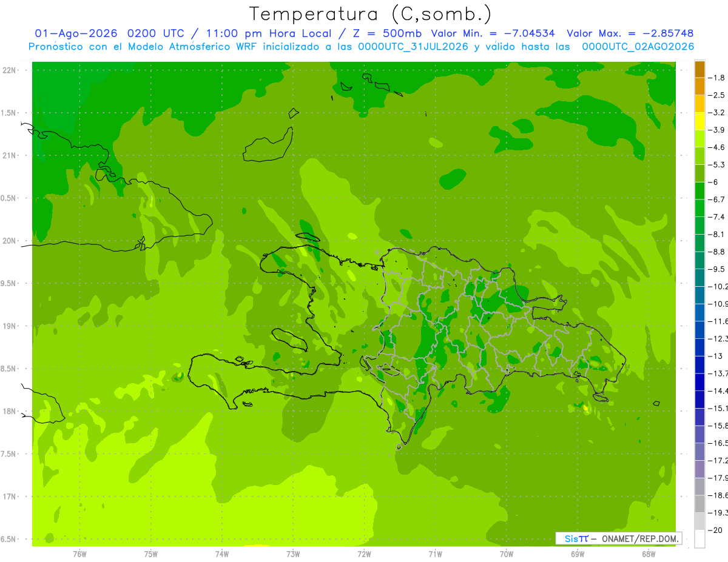
Task: Click the '76W' longitude axis label
Action: point(79,554)
